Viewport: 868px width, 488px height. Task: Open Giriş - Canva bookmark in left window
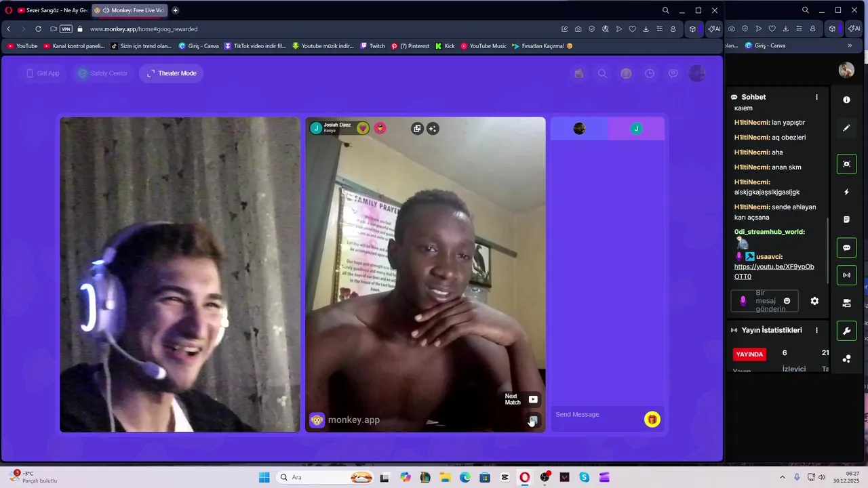click(x=199, y=46)
